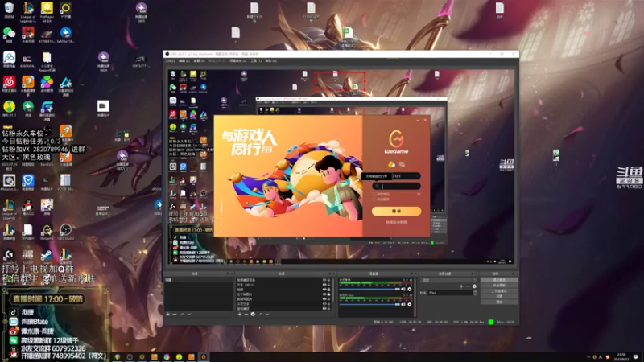This screenshot has width=644, height=362.
Task: Click the yellow WeGame login button
Action: click(396, 211)
